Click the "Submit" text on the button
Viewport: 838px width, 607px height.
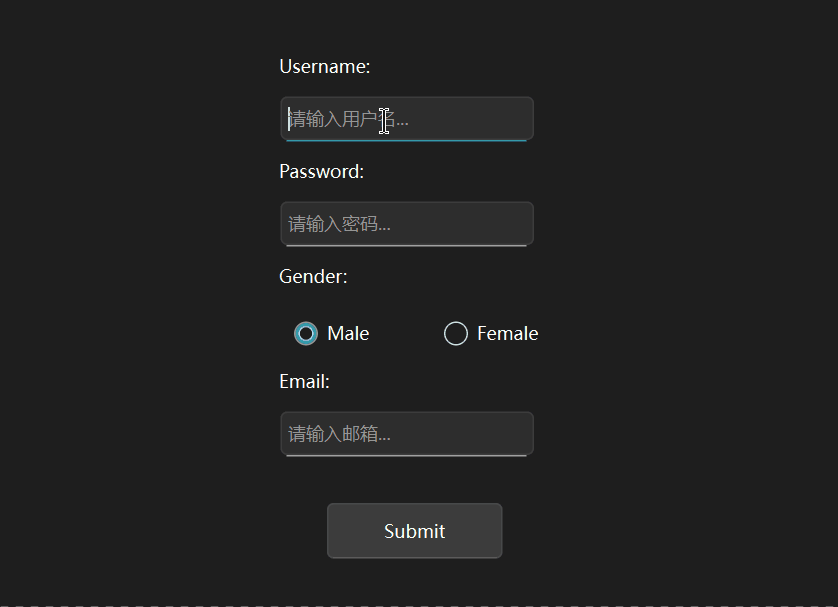coord(414,531)
